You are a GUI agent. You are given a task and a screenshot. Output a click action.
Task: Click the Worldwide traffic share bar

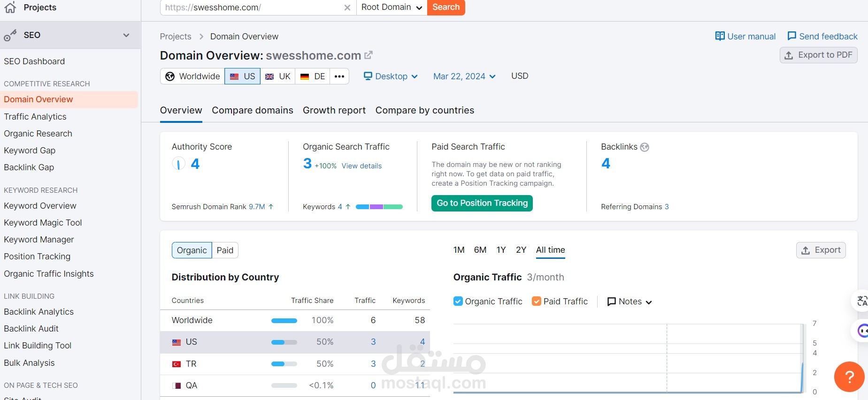284,321
